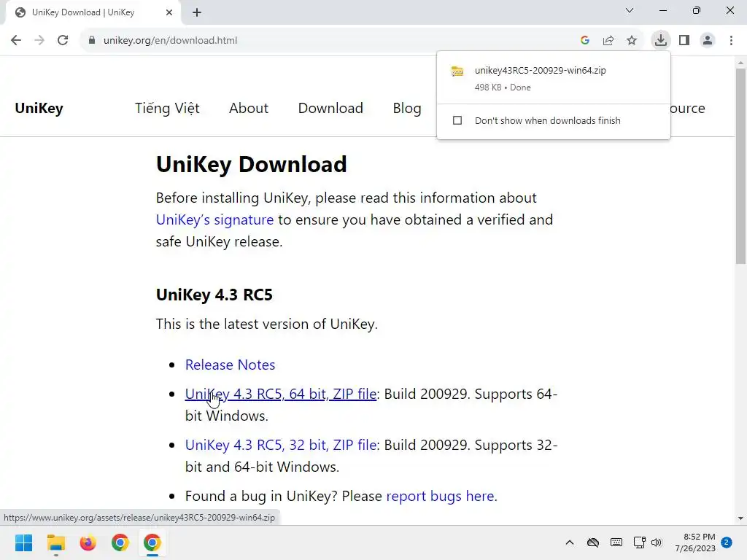Click the Google icon in the address bar
This screenshot has width=747, height=560.
585,41
